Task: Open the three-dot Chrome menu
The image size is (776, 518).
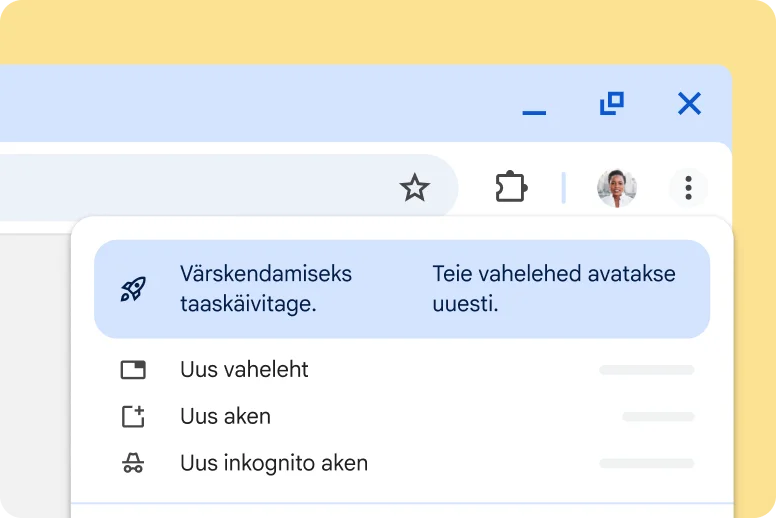Action: (x=688, y=187)
